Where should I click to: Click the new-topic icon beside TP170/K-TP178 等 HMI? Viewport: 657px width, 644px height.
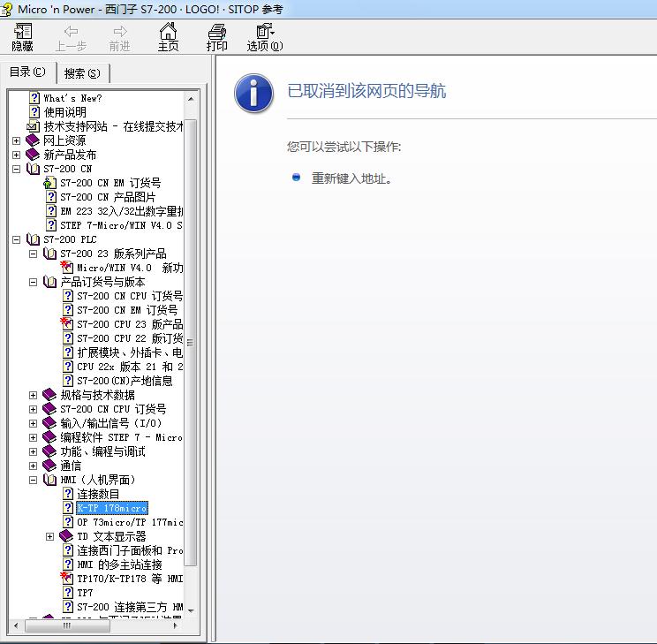click(x=66, y=579)
